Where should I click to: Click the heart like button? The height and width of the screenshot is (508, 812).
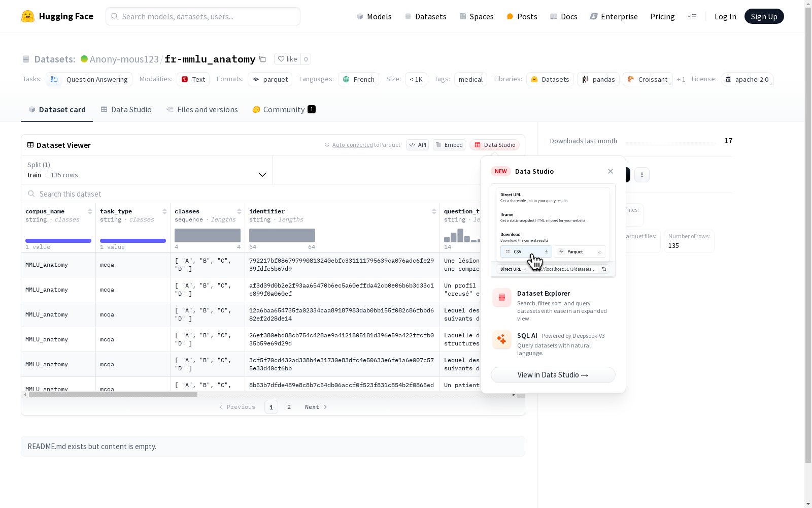(287, 59)
